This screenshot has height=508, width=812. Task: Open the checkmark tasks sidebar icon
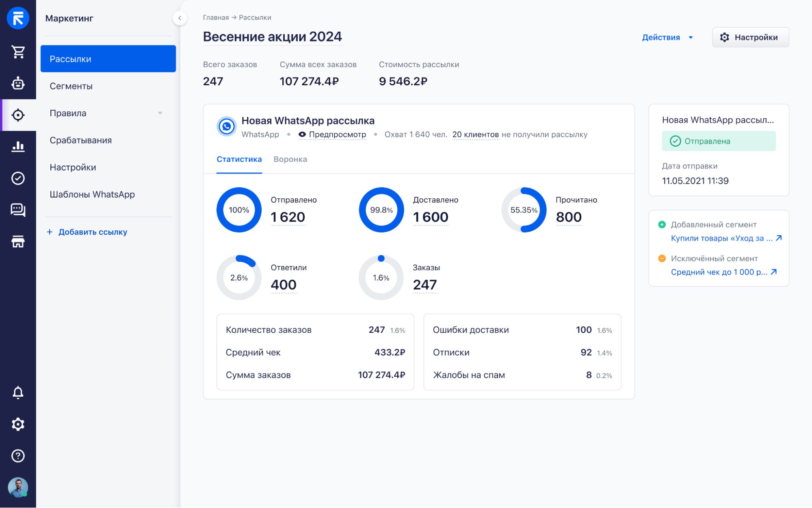pos(18,178)
